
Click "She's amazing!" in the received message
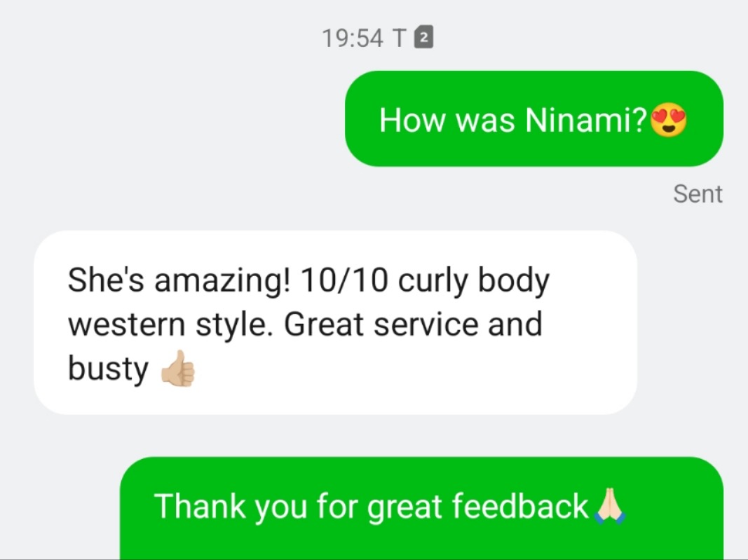pyautogui.click(x=179, y=280)
